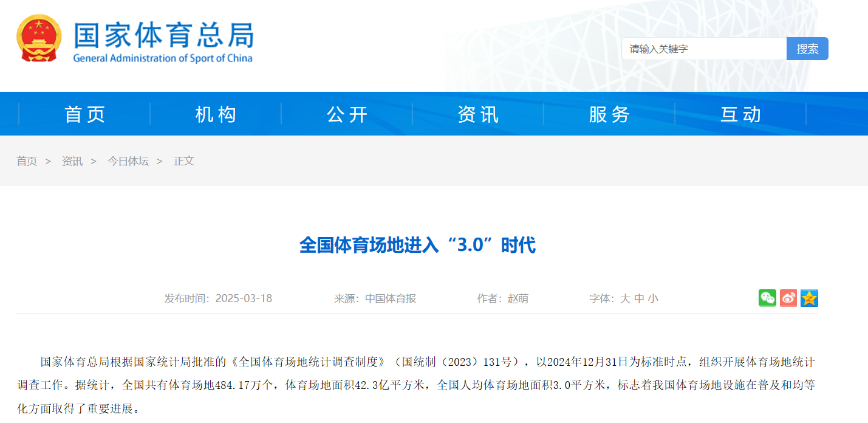Open the 服务 navigation menu item
Image resolution: width=868 pixels, height=423 pixels.
[x=609, y=114]
